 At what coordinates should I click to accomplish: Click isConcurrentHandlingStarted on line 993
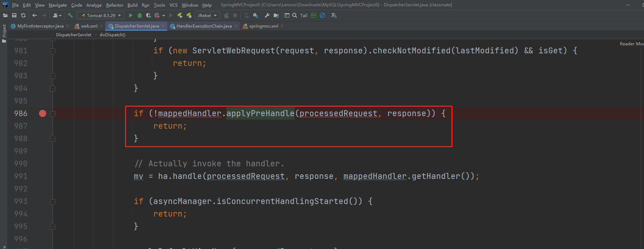[282, 201]
